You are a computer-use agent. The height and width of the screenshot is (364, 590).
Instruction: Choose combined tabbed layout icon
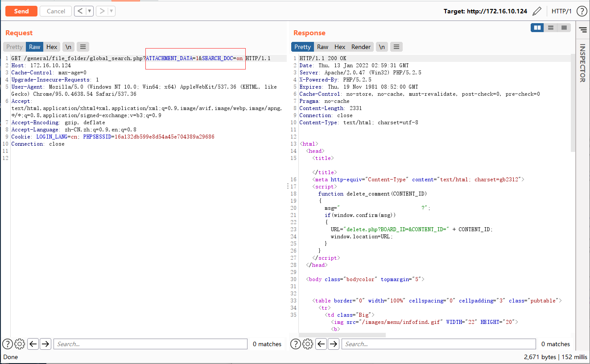[564, 28]
